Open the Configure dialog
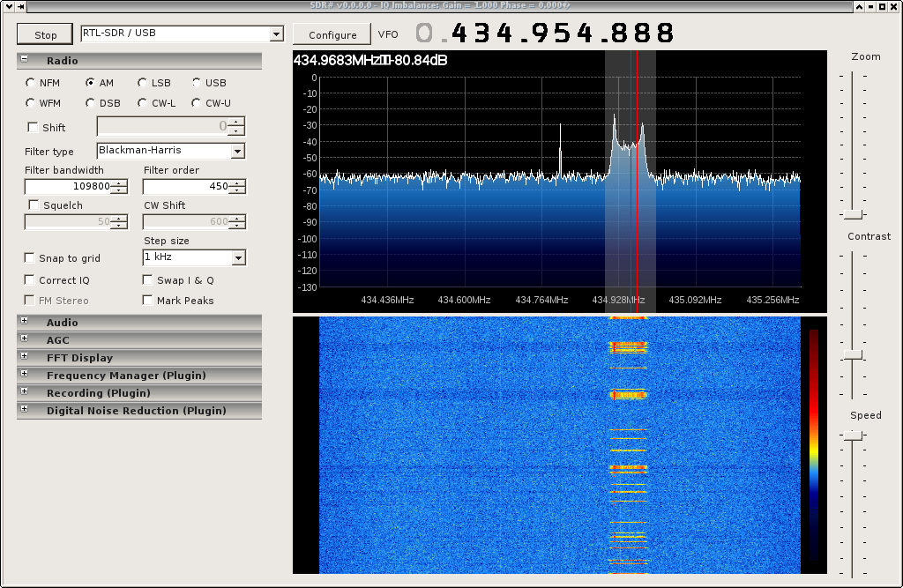This screenshot has height=588, width=903. pyautogui.click(x=332, y=33)
